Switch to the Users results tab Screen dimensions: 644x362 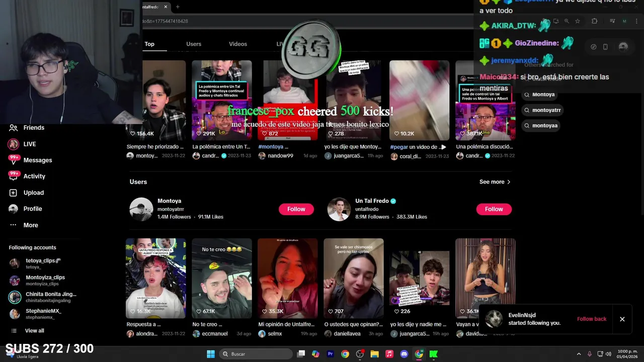click(194, 44)
